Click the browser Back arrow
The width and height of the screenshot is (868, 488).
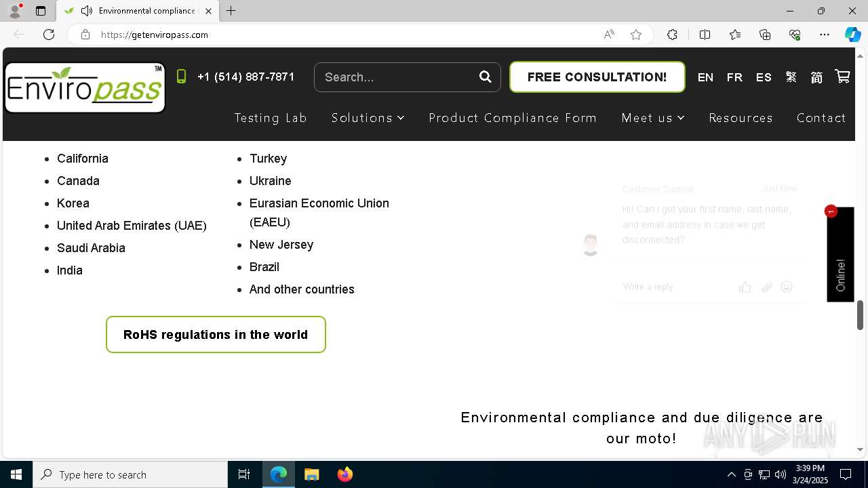click(19, 35)
